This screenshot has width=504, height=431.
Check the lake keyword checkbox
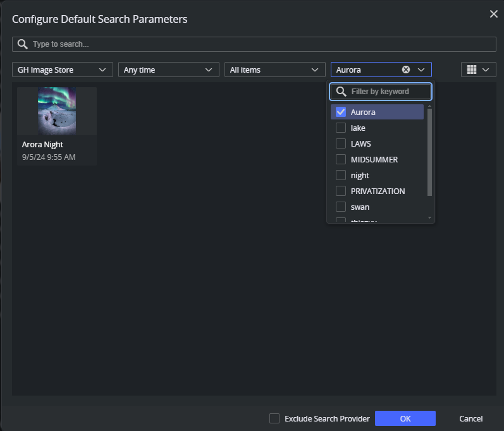(341, 128)
